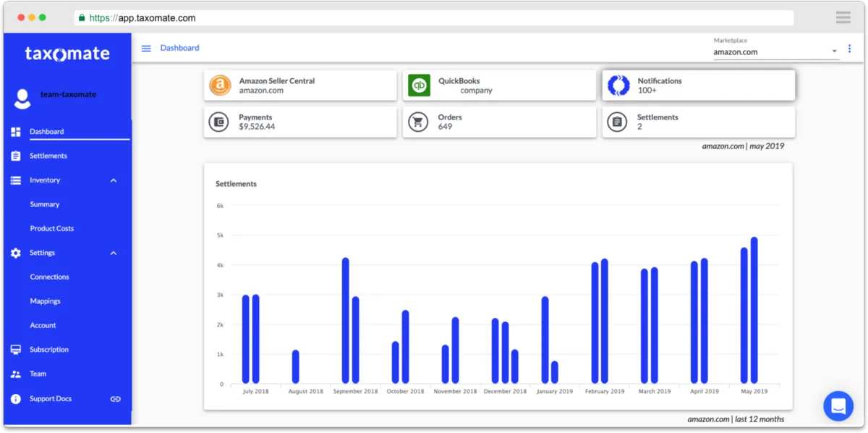This screenshot has width=868, height=433.
Task: Collapse the Settings section
Action: (114, 253)
